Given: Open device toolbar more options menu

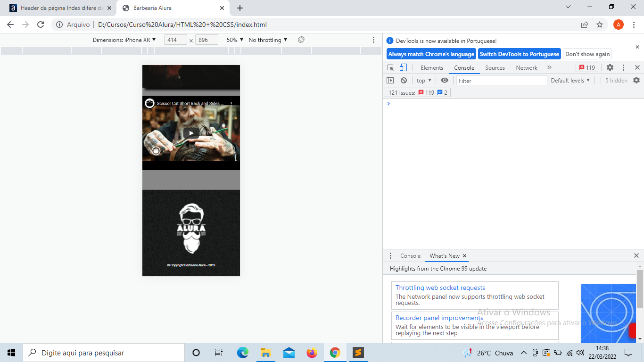Looking at the screenshot, I should click(374, 40).
